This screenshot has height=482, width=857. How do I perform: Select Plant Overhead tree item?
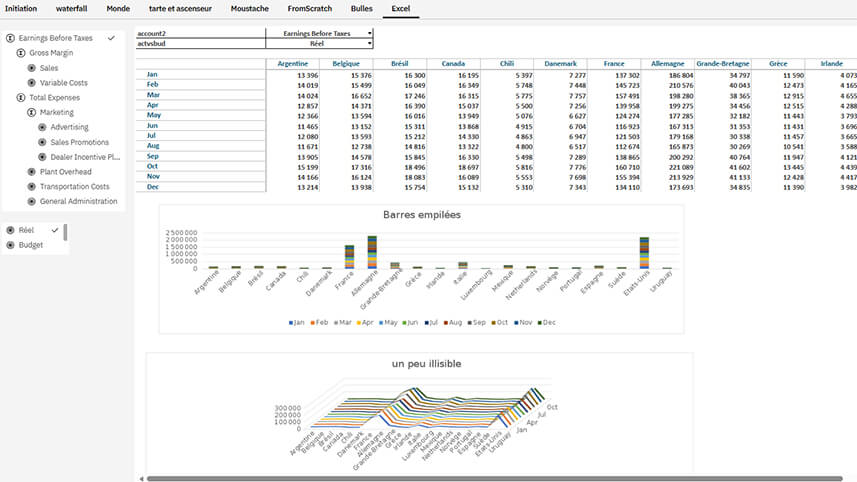click(66, 172)
